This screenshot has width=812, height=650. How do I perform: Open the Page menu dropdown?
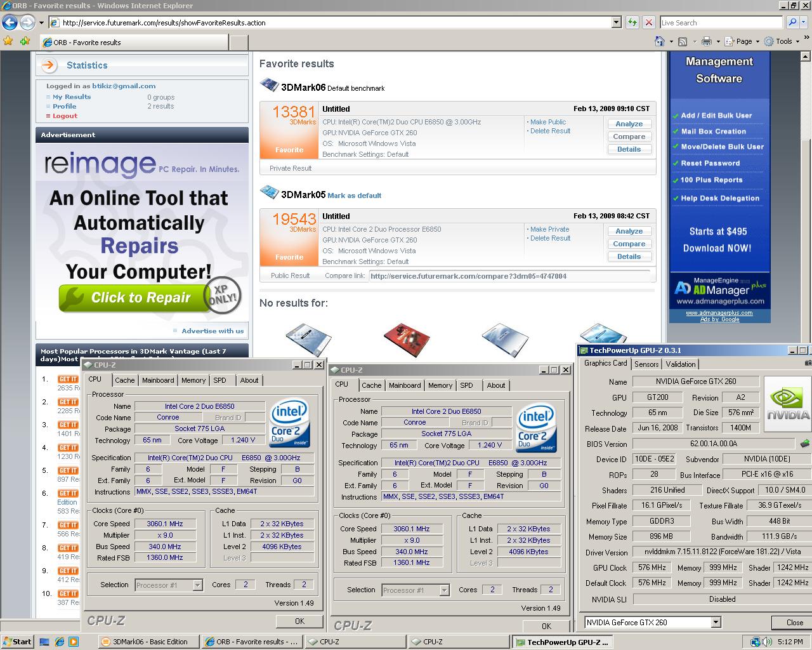[743, 41]
